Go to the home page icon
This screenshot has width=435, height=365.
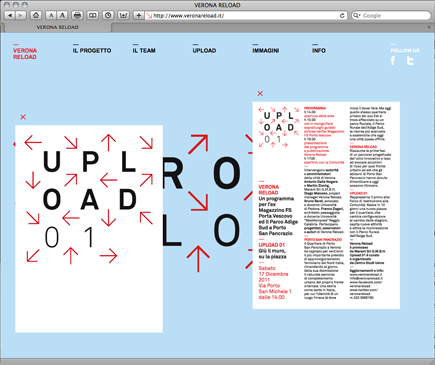(x=36, y=15)
